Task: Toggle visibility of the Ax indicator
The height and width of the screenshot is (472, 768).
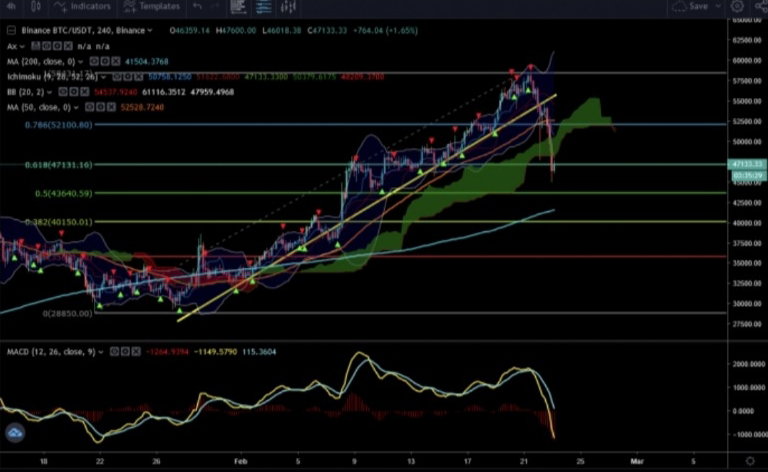Action: pos(47,46)
